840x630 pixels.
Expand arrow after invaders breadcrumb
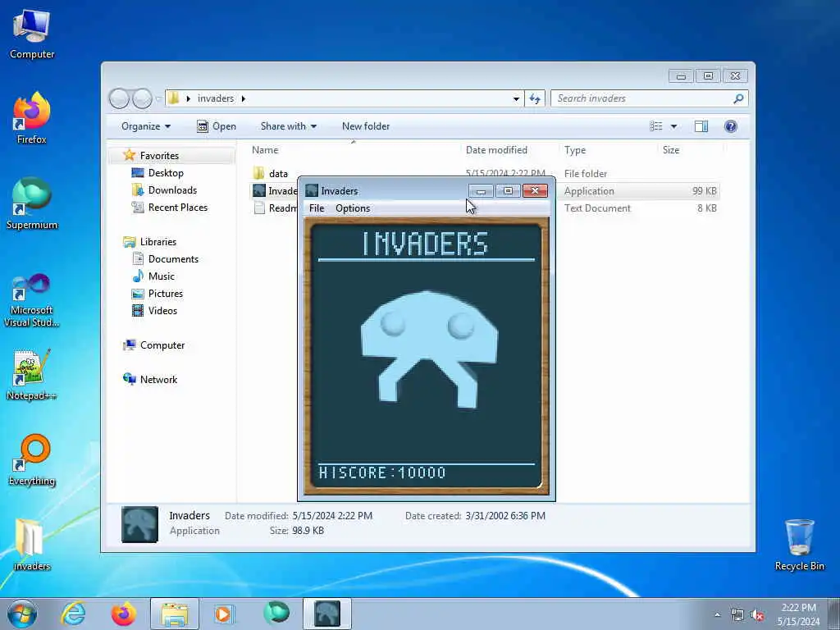click(243, 98)
